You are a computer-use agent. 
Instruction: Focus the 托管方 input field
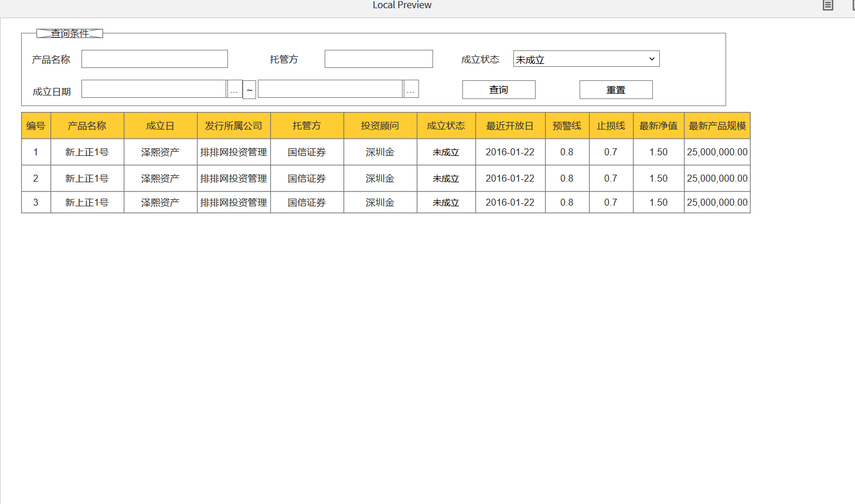point(379,59)
